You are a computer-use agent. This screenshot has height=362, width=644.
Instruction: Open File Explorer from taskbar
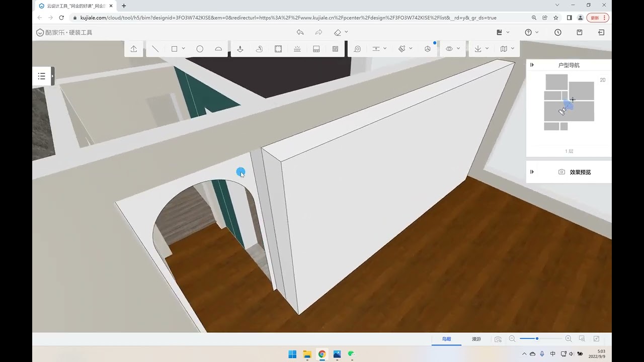pyautogui.click(x=307, y=354)
